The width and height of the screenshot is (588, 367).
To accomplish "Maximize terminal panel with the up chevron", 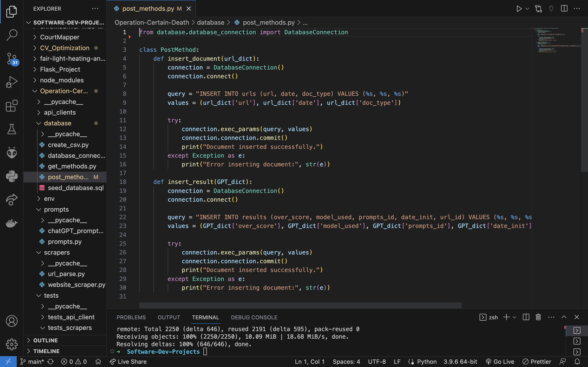I will click(564, 317).
